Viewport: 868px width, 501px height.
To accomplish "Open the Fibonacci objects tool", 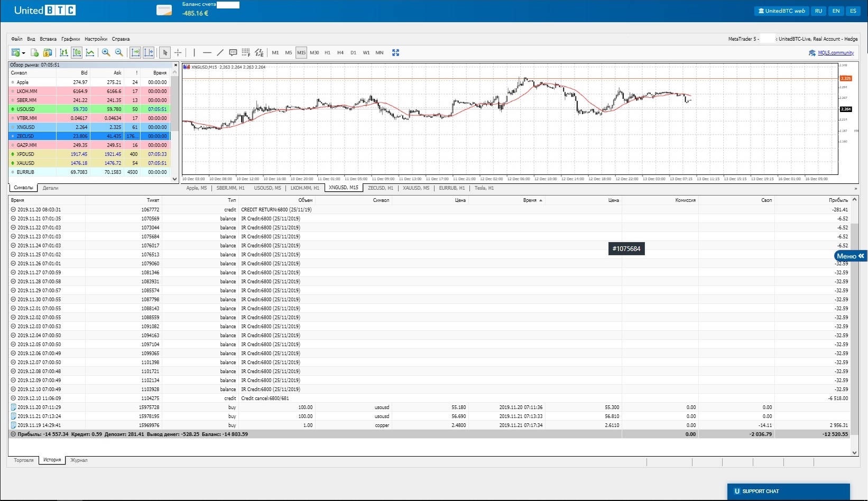I will click(x=246, y=52).
